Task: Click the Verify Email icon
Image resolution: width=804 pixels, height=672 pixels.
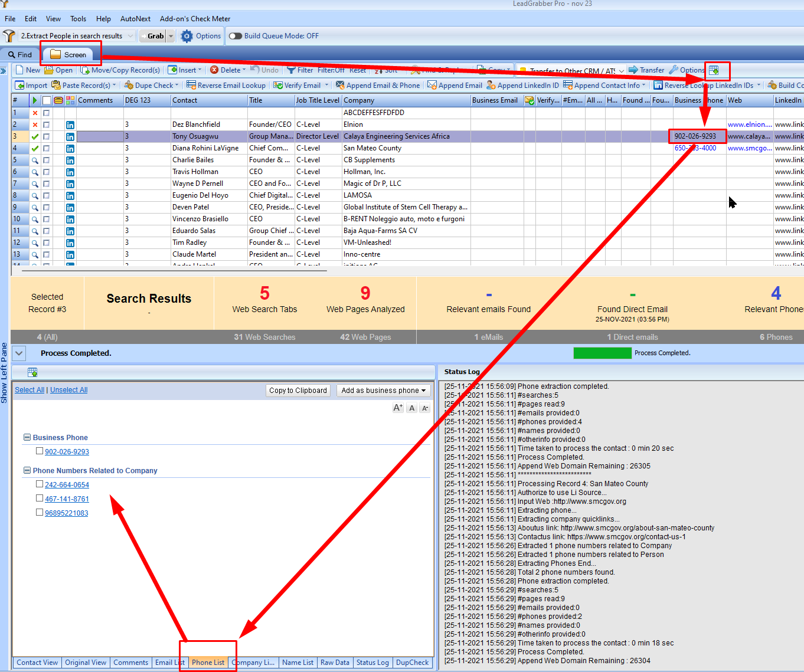Action: click(x=278, y=86)
